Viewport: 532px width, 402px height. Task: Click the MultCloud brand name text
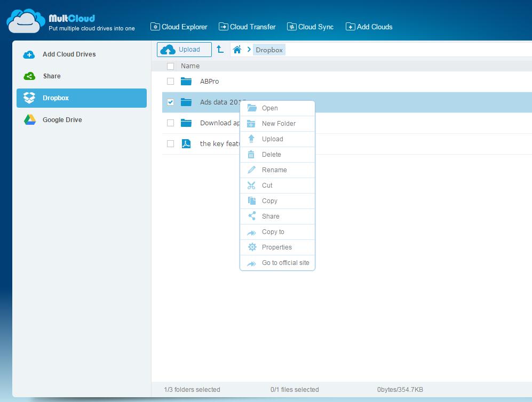pos(72,18)
